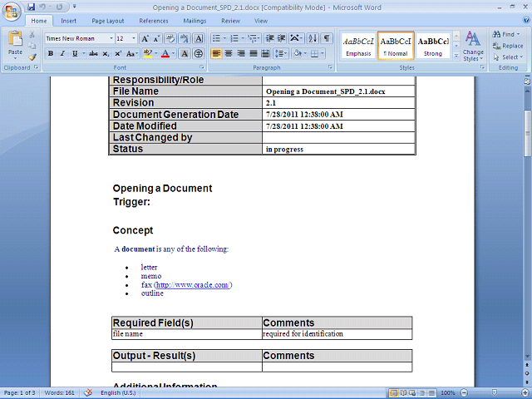Switch to Draft view
Screen dimensions: 532x399
[431, 393]
